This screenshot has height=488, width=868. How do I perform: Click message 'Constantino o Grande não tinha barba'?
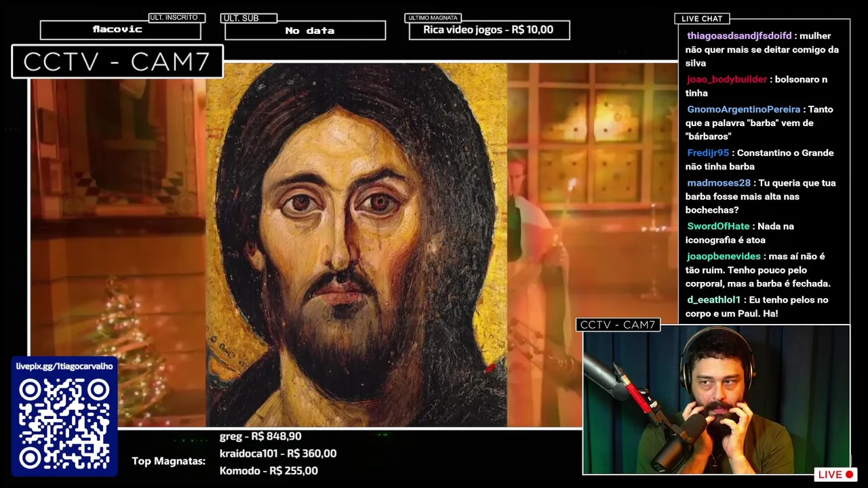click(759, 160)
